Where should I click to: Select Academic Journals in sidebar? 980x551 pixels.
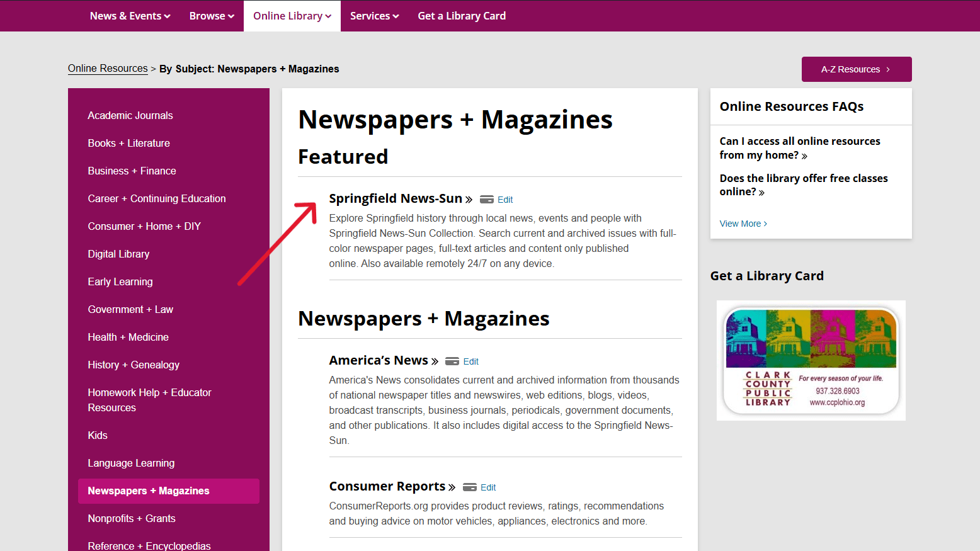pos(130,115)
